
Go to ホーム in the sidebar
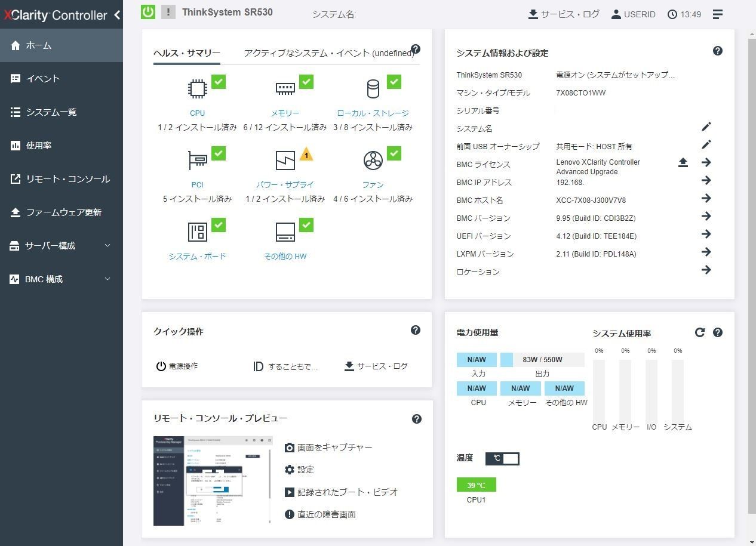click(62, 45)
